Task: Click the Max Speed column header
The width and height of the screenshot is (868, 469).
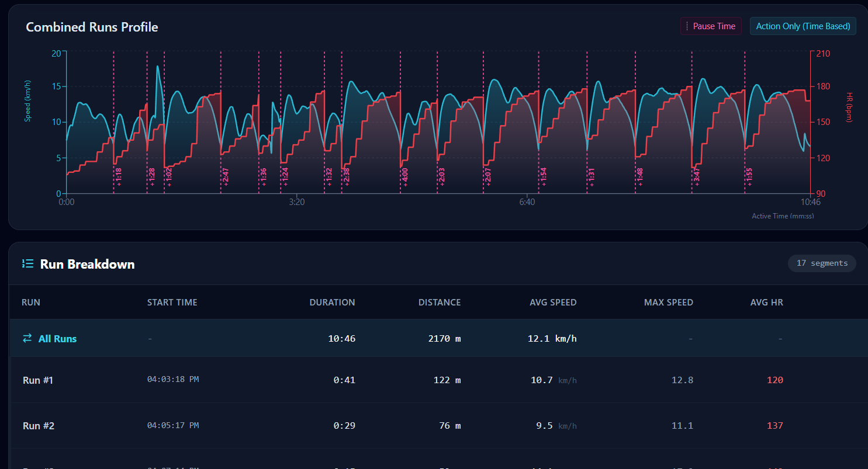Action: point(668,303)
